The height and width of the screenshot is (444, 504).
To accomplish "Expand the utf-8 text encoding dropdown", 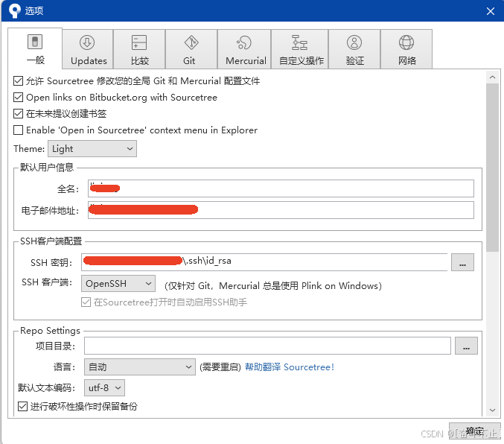I will pyautogui.click(x=104, y=387).
